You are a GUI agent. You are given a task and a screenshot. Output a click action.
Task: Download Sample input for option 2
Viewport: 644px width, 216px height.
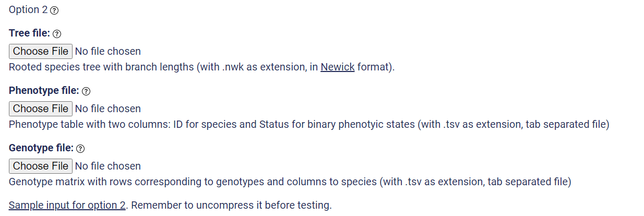pos(67,205)
